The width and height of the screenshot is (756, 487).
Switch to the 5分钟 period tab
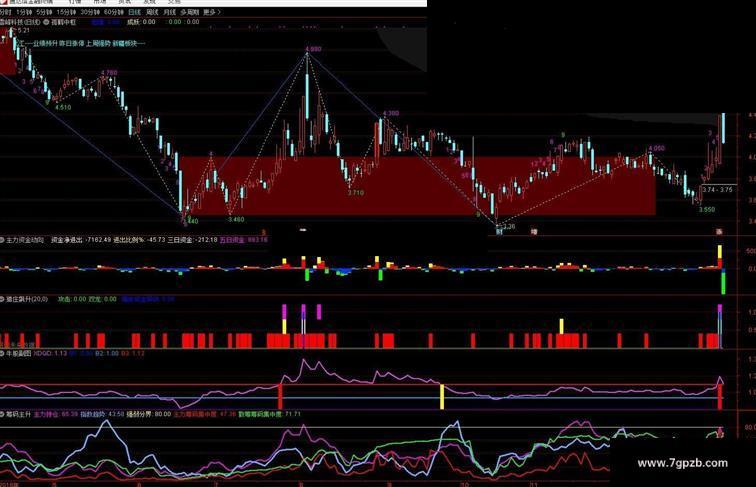[44, 12]
